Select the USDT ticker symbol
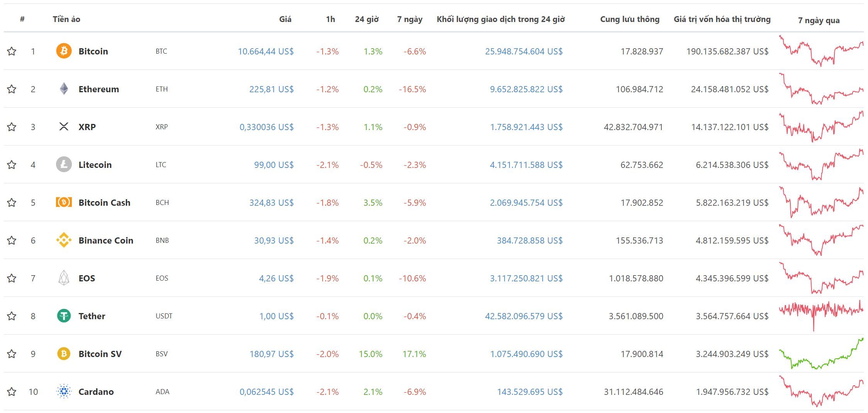This screenshot has height=413, width=868. tap(164, 316)
